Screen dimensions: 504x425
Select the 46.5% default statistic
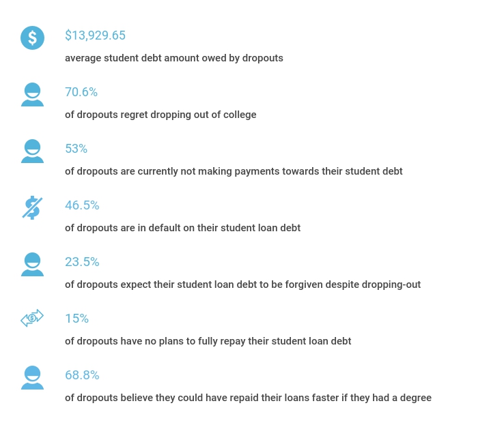(x=82, y=205)
